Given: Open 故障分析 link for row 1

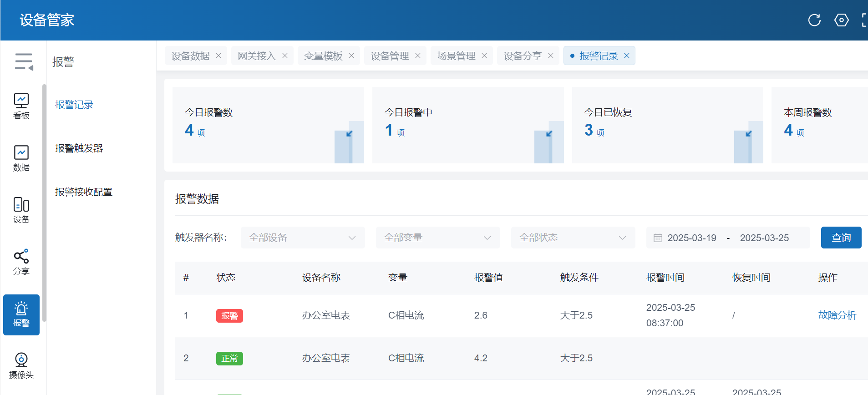Looking at the screenshot, I should pyautogui.click(x=837, y=315).
